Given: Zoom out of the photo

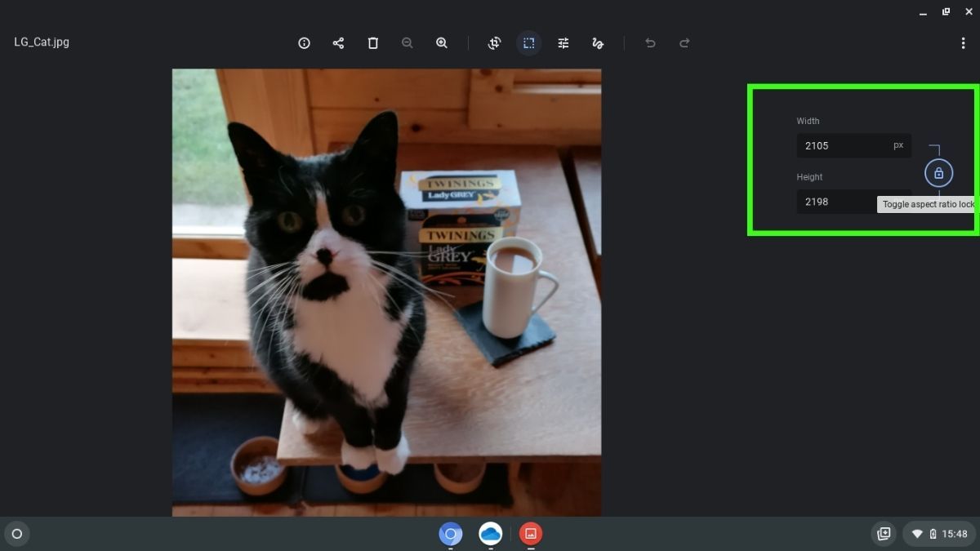Looking at the screenshot, I should point(407,42).
